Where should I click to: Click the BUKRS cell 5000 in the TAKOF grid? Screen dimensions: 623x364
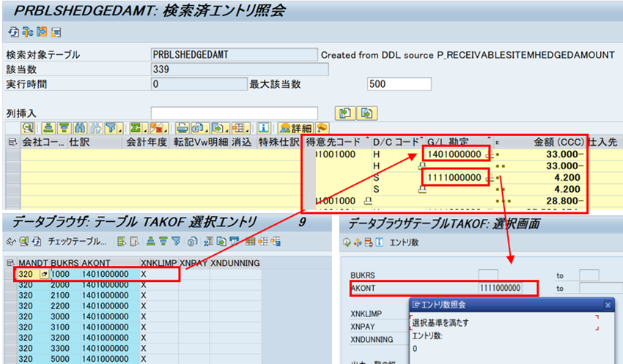[x=65, y=359]
